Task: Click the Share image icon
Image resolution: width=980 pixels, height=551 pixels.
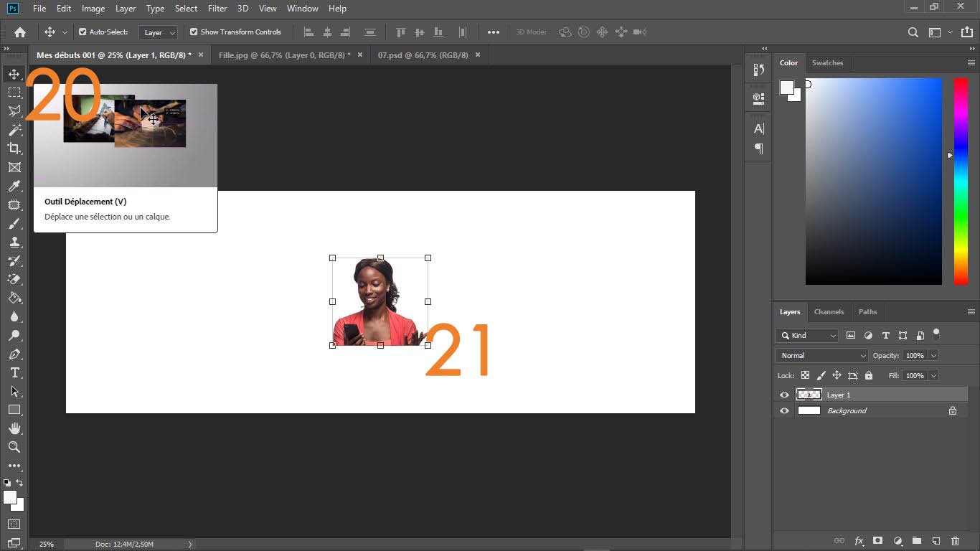Action: tap(966, 32)
